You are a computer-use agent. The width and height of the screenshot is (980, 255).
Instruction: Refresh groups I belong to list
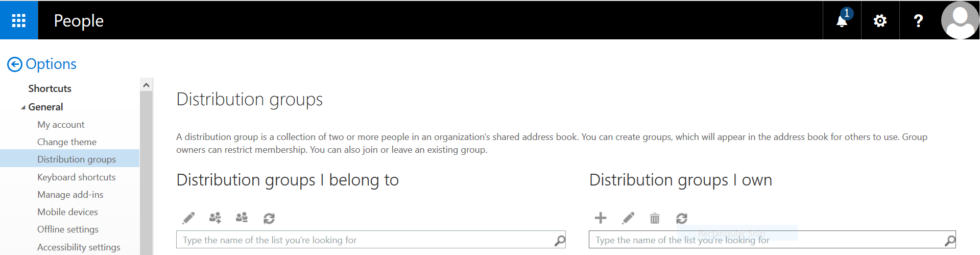click(x=269, y=218)
